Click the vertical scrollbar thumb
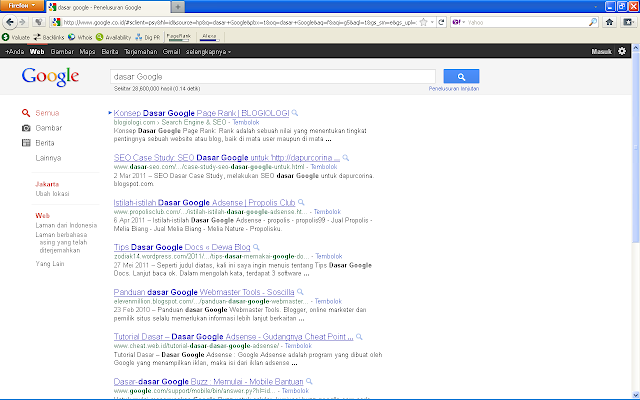Screen dimensions: 640x400 [x=636, y=146]
